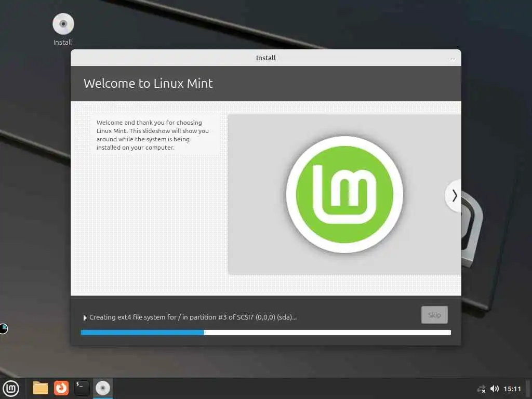Click the 'Welcome to Linux Mint' heading
532x399 pixels.
pos(148,84)
